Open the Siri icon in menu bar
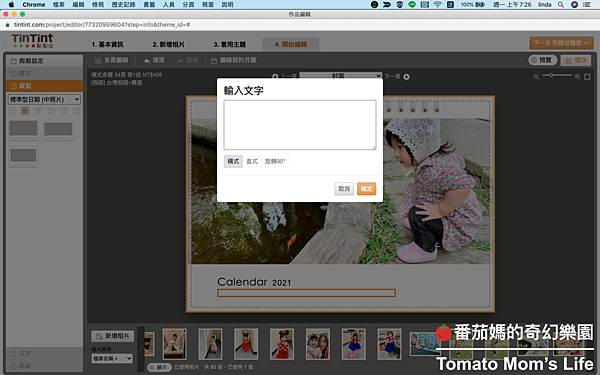The image size is (600, 375). 574,5
